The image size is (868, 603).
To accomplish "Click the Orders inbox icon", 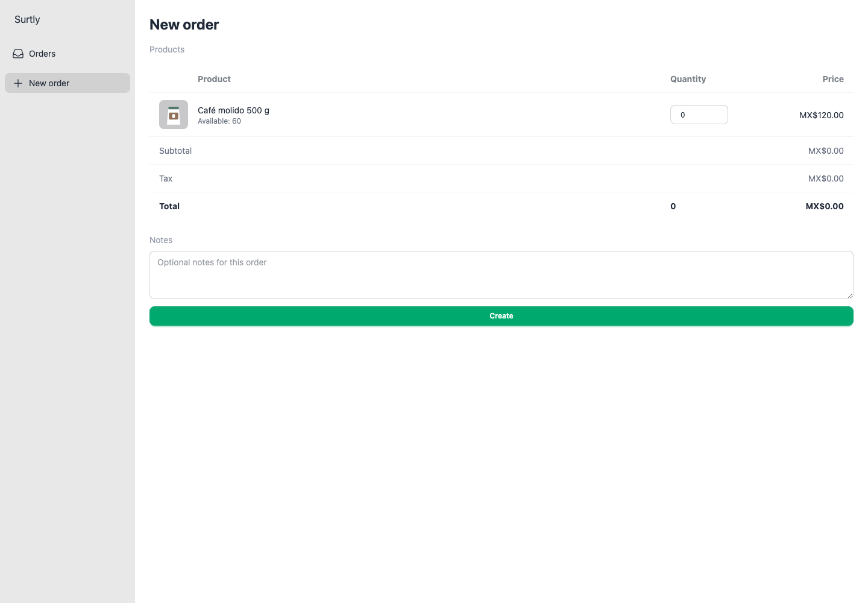I will (18, 54).
